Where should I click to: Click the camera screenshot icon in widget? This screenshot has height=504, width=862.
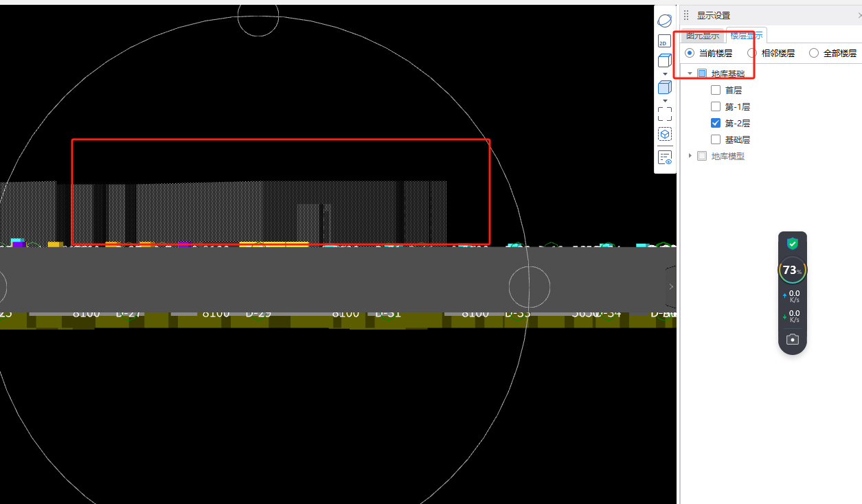click(793, 339)
